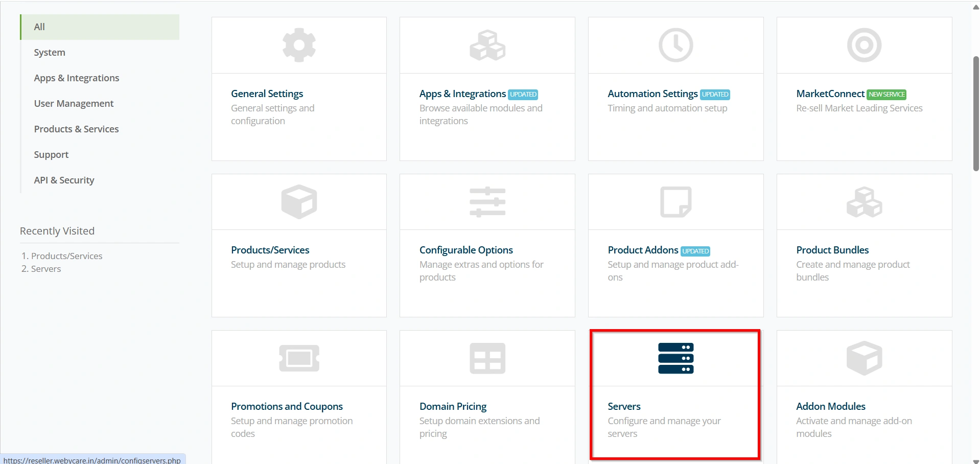Viewport: 980px width, 464px height.
Task: Click UPDATED badge on Product Addons
Action: pyautogui.click(x=695, y=251)
